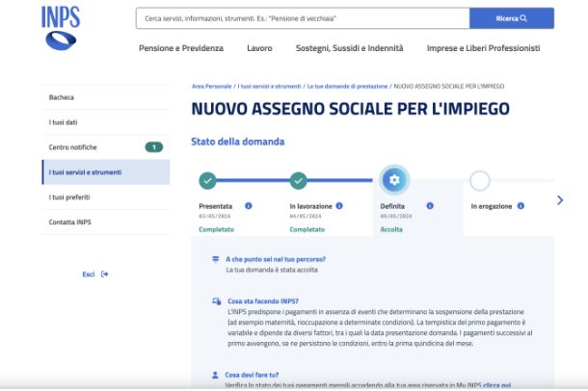The image size is (588, 391).
Task: Open I tuoi preferiti in sidebar
Action: pyautogui.click(x=106, y=197)
